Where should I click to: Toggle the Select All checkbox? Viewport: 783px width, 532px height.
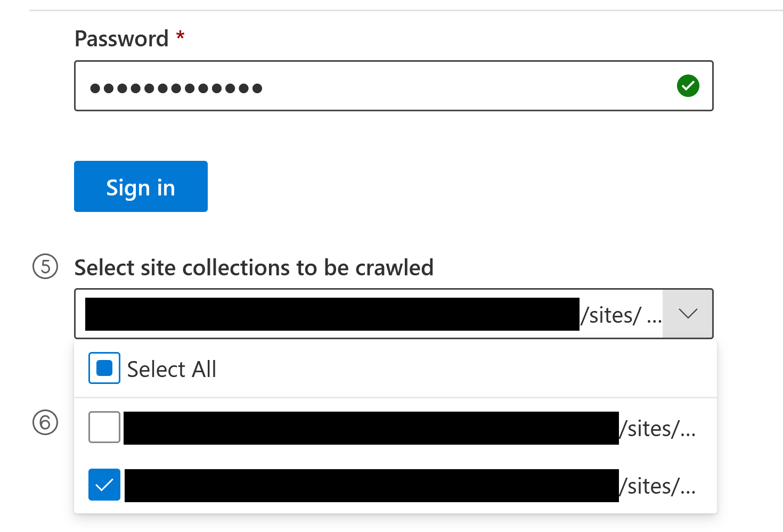coord(104,368)
